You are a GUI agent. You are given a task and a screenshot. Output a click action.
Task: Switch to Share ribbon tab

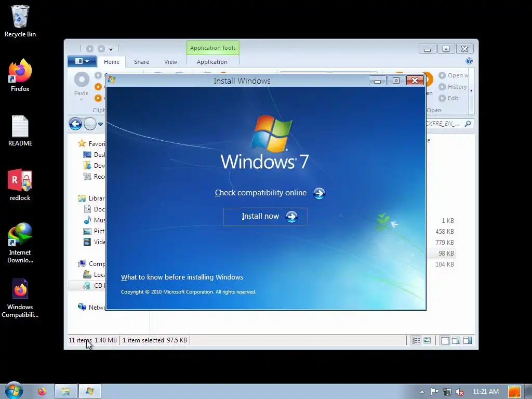(141, 62)
